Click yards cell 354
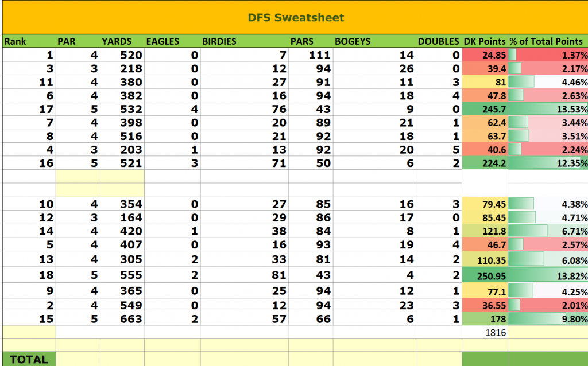The image size is (588, 366). pyautogui.click(x=122, y=204)
